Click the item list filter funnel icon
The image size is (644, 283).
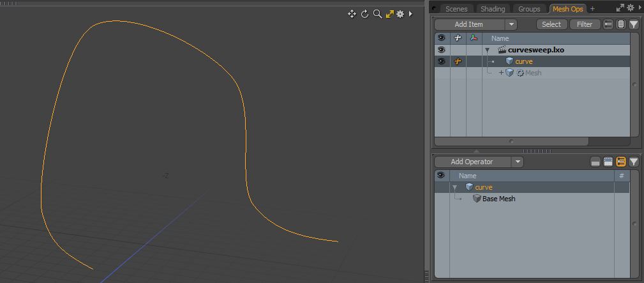click(633, 24)
